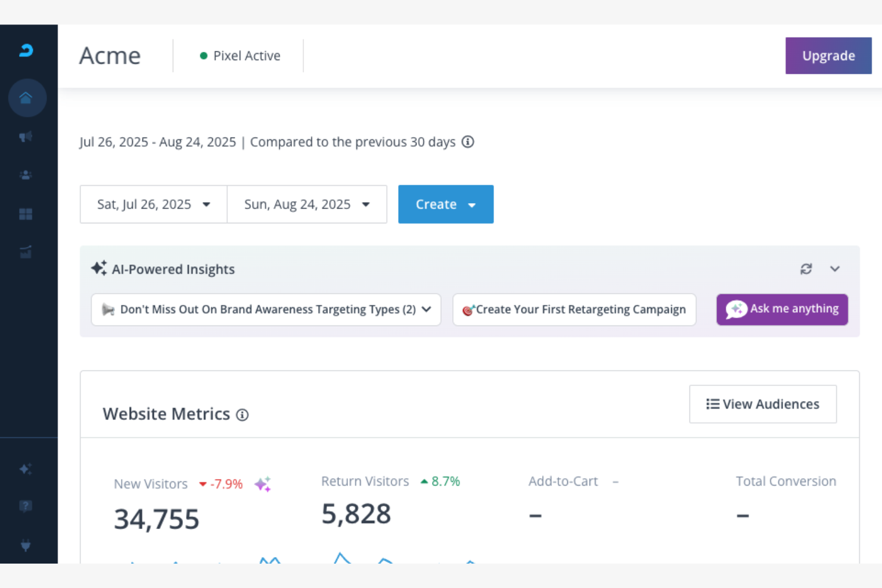Screen dimensions: 882x588
Task: Open the Create menu
Action: pos(446,204)
